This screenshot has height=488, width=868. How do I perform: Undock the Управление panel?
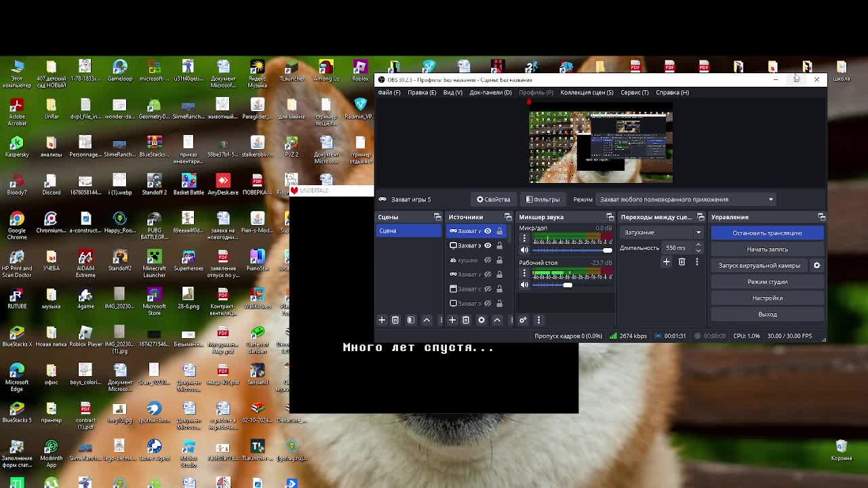[821, 217]
